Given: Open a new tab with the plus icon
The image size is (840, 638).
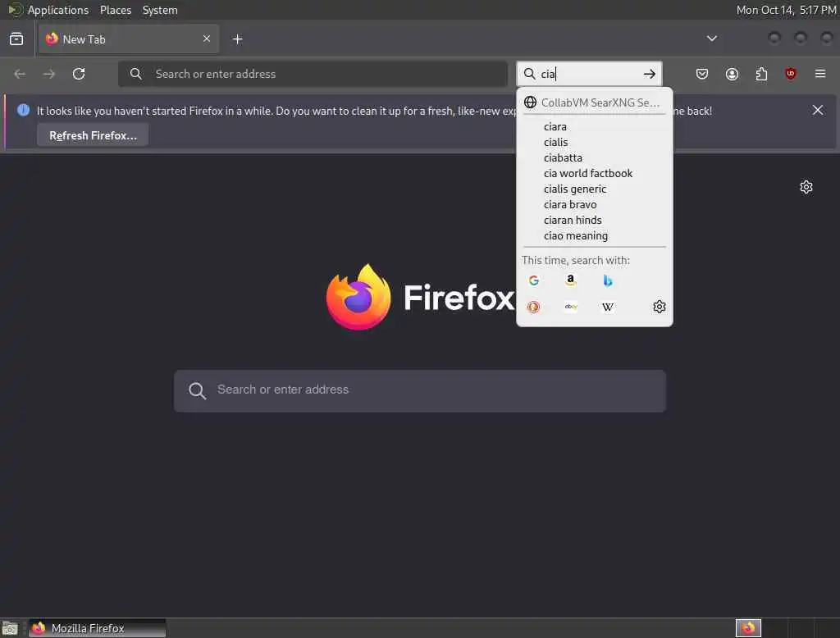Looking at the screenshot, I should tap(237, 39).
